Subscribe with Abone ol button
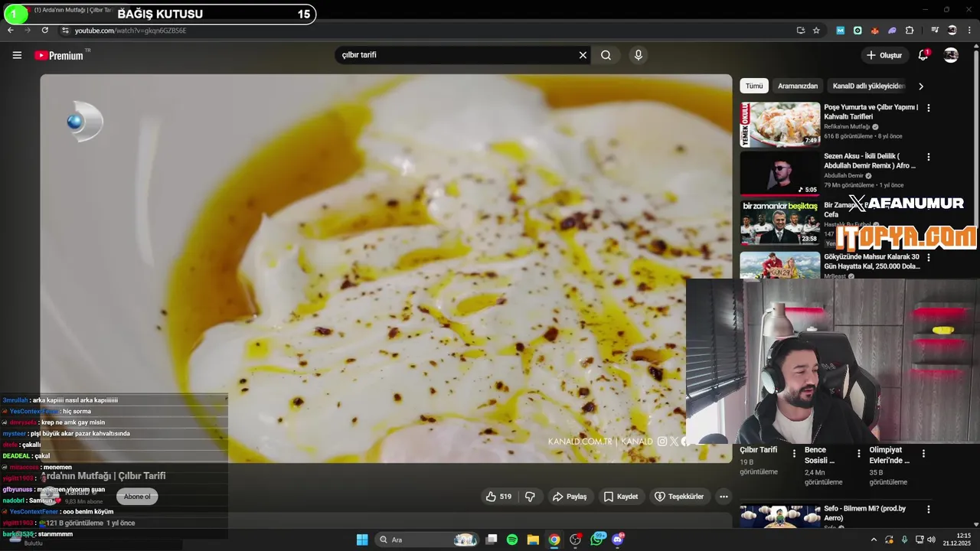980x551 pixels. 137,497
